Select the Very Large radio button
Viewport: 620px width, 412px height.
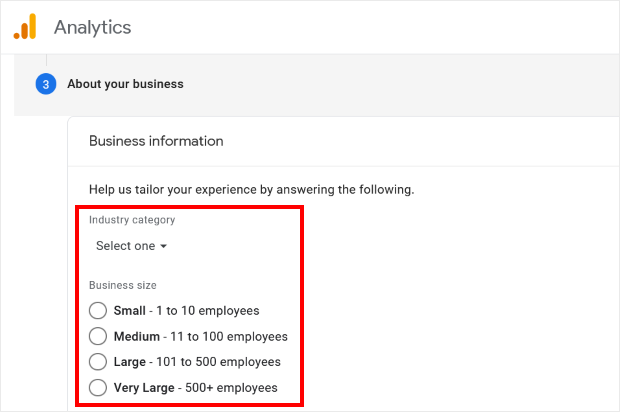[x=98, y=387]
